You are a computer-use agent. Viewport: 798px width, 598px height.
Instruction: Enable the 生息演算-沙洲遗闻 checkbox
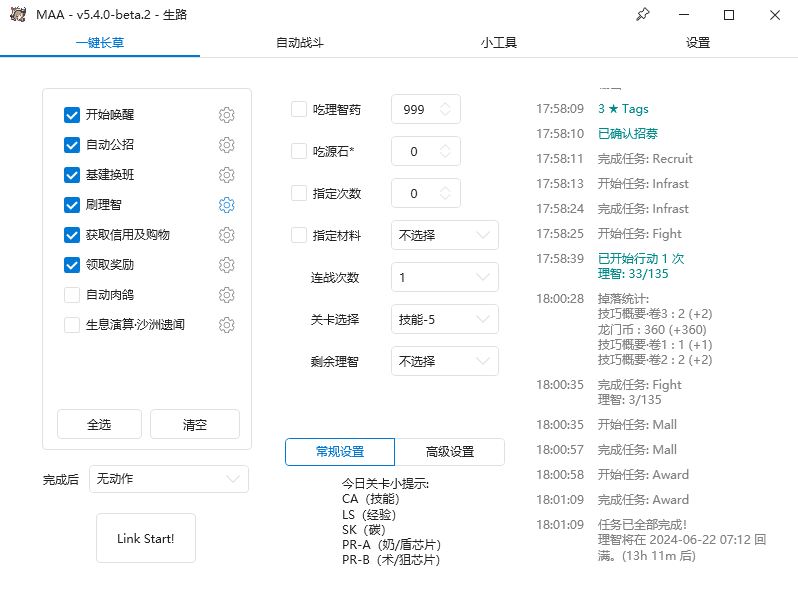(72, 325)
